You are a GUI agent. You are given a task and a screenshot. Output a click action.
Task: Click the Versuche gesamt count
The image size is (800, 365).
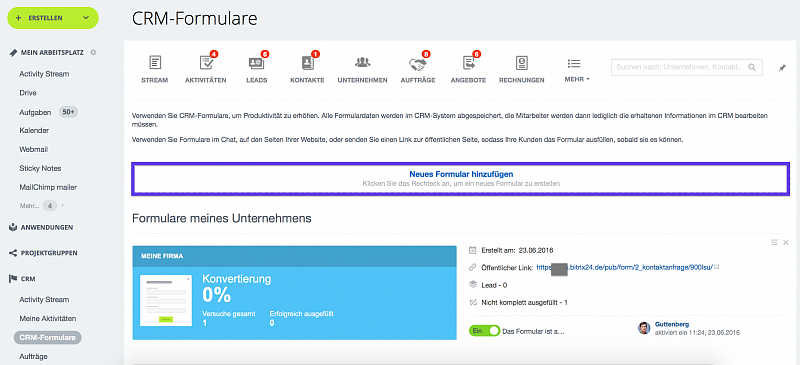(x=205, y=323)
